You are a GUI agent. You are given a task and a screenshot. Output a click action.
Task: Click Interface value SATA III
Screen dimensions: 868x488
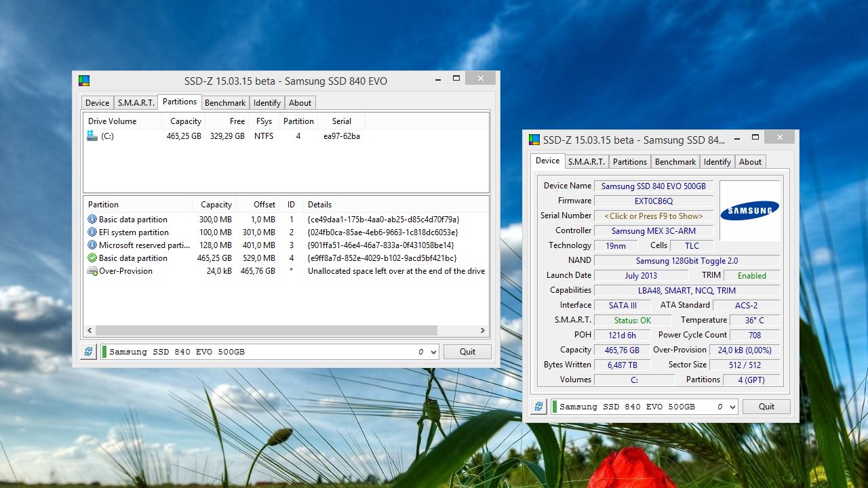pyautogui.click(x=623, y=306)
